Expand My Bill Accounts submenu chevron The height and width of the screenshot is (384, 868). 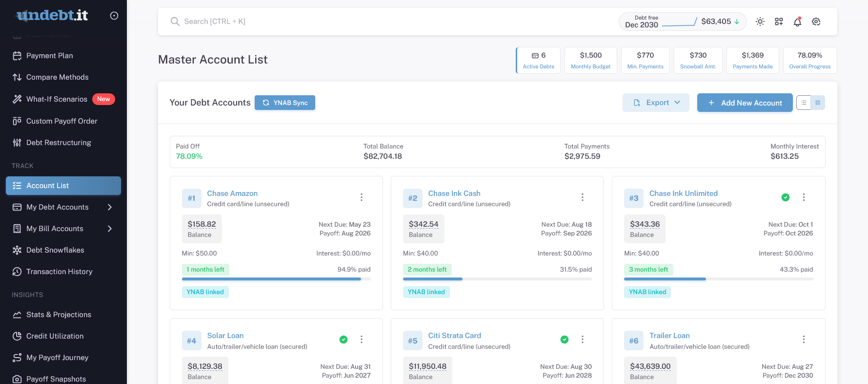[x=110, y=229]
